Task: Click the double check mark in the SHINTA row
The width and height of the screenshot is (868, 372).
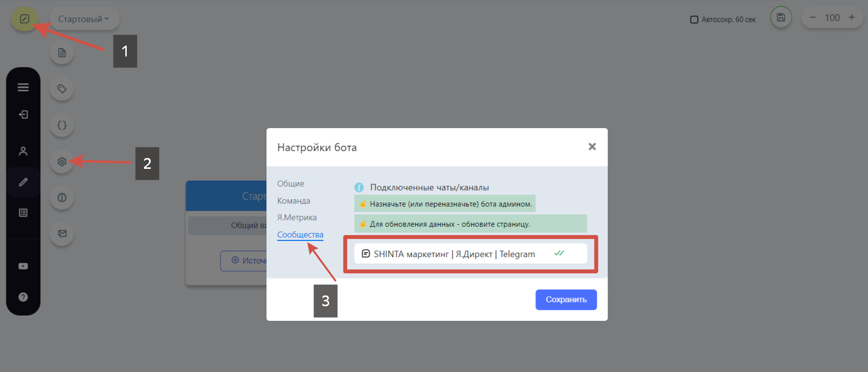Action: coord(559,253)
